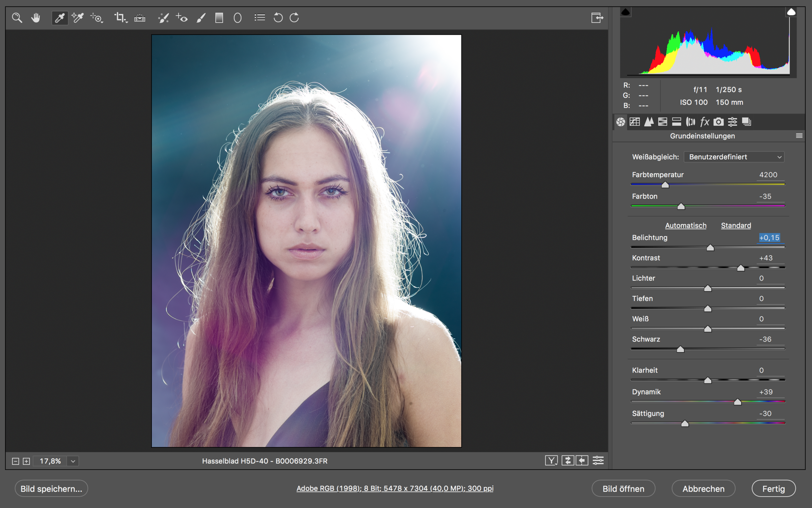Activate the Spot Removal tool
Image resolution: width=812 pixels, height=508 pixels.
tap(163, 18)
